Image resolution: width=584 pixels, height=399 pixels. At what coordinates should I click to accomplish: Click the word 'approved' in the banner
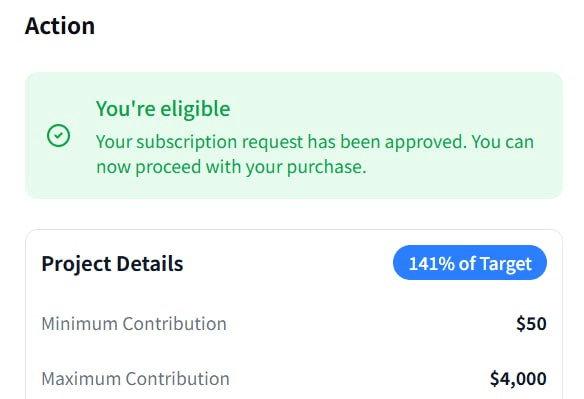pyautogui.click(x=425, y=142)
